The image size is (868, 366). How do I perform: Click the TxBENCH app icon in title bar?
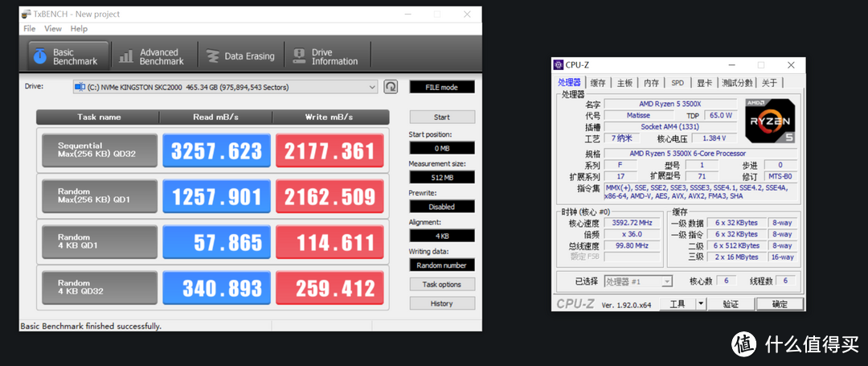27,14
